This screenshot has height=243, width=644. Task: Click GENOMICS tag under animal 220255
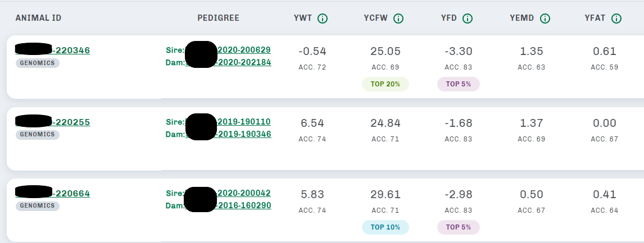(x=38, y=135)
